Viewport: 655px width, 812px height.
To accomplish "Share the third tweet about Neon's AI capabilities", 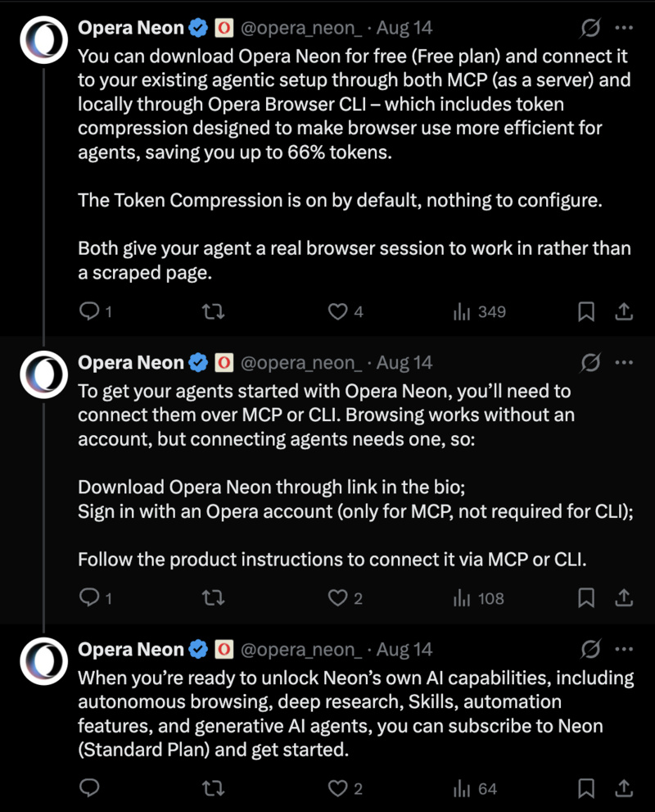I will click(x=624, y=788).
